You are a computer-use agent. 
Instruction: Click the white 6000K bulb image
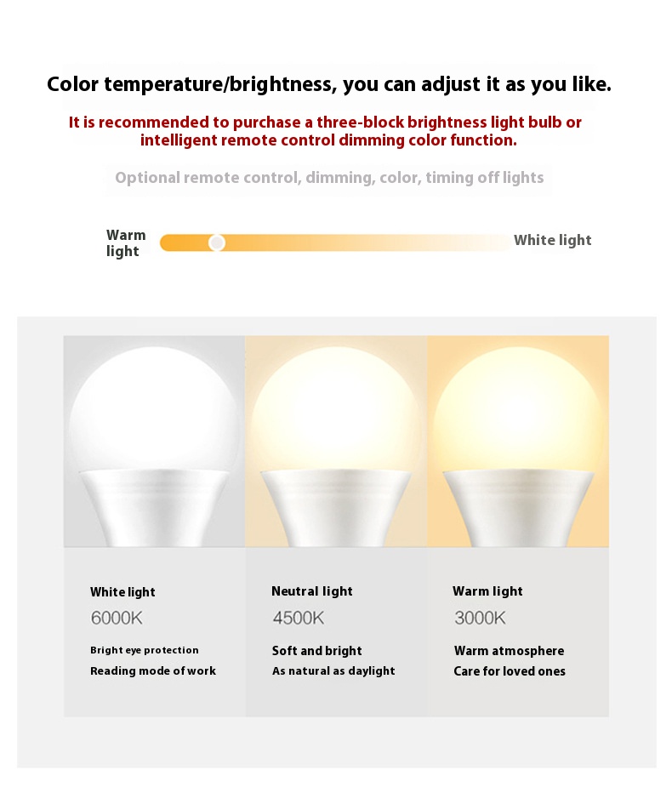[x=154, y=441]
